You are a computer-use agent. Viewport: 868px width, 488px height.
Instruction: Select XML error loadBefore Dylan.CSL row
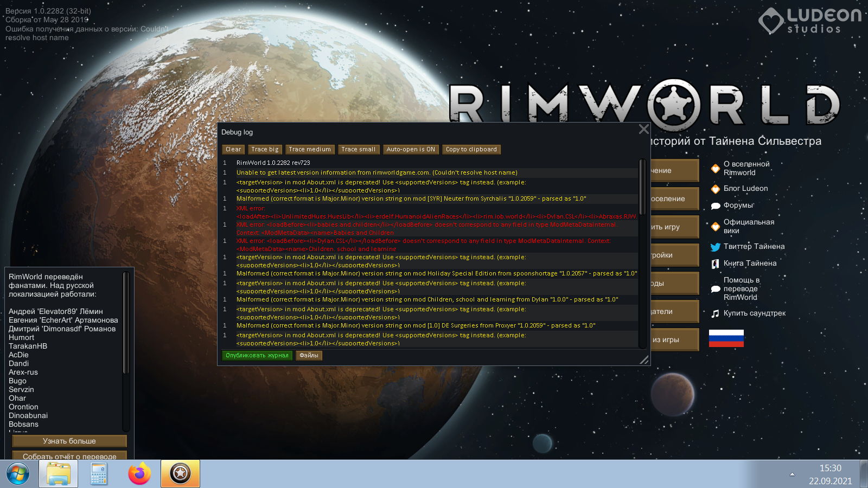(429, 245)
